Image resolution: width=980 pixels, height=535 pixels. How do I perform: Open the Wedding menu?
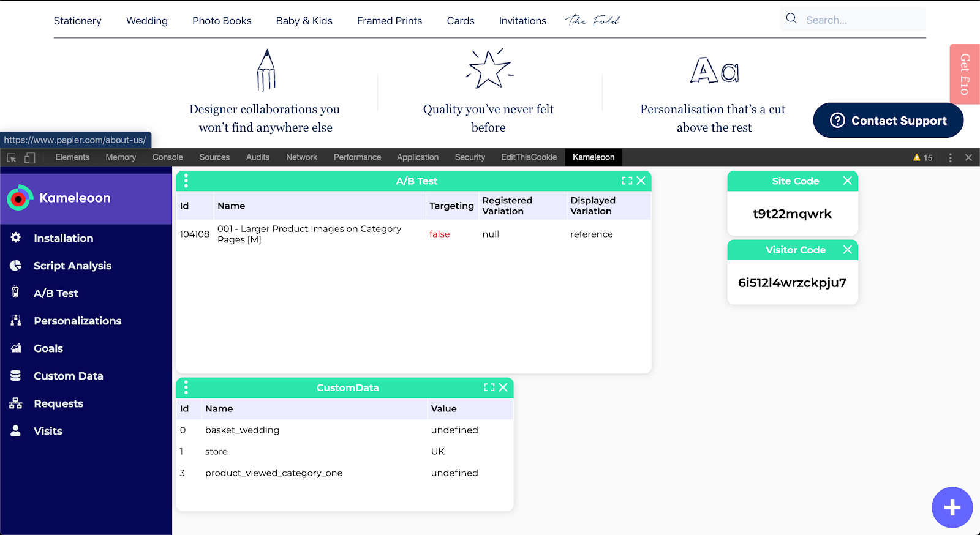coord(147,21)
